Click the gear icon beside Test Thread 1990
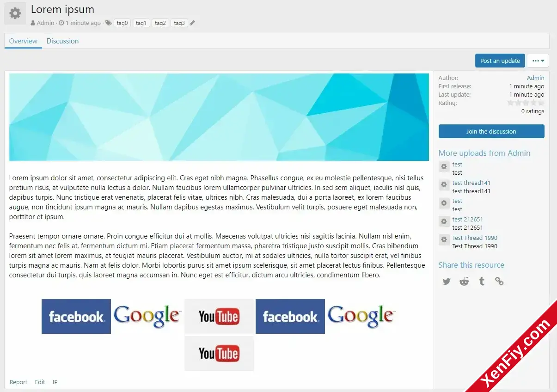Image resolution: width=557 pixels, height=392 pixels. [444, 240]
